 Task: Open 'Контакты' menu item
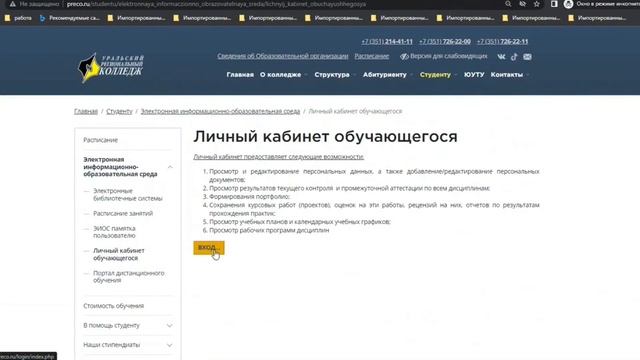point(507,75)
